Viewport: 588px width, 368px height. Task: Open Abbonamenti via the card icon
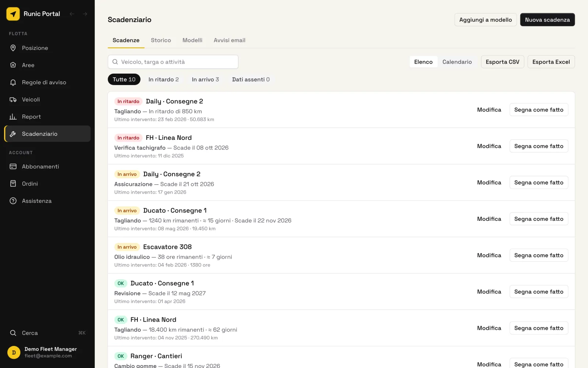tap(13, 166)
